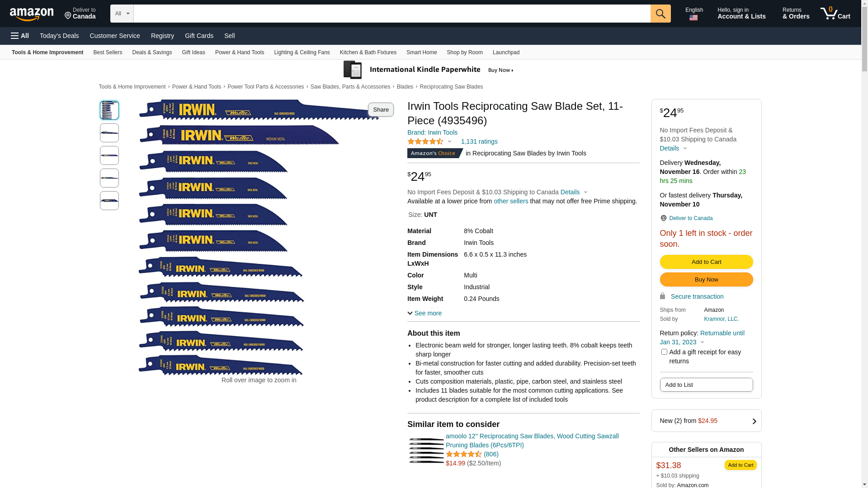Open Shop by Room category
The width and height of the screenshot is (868, 488).
(x=465, y=52)
